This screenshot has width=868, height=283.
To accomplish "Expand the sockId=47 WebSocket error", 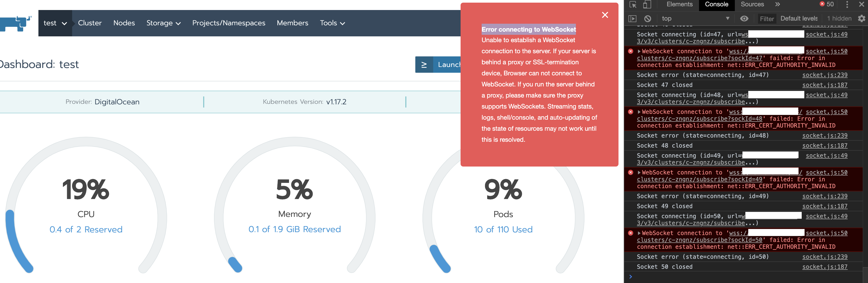I will (639, 51).
